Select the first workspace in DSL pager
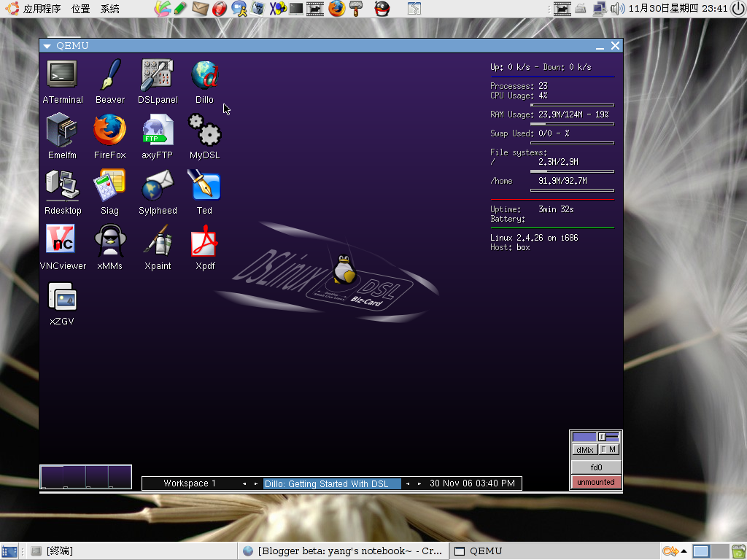This screenshot has height=560, width=747. coord(52,477)
